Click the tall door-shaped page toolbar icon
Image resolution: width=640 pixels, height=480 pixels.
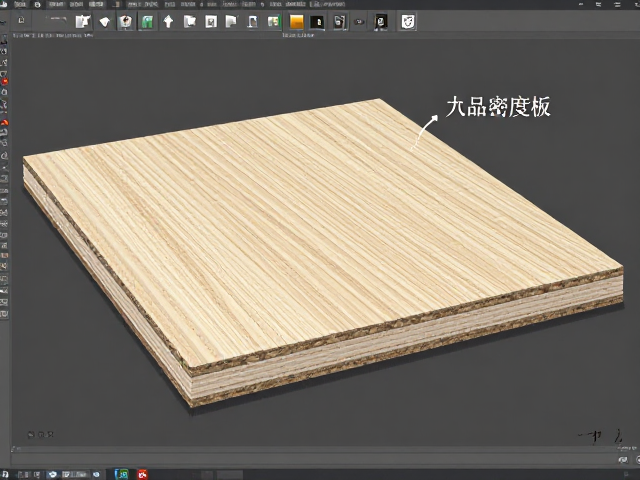(x=253, y=21)
